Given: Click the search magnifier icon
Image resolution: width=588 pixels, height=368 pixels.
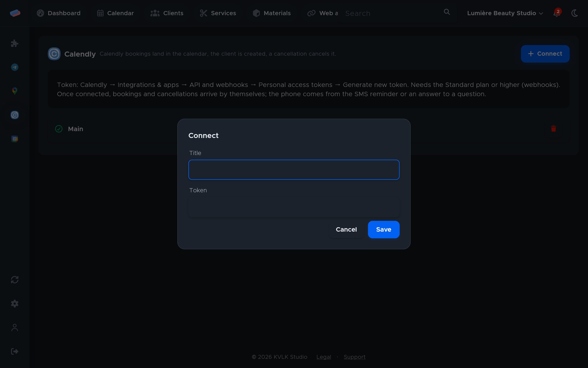Looking at the screenshot, I should click(447, 12).
